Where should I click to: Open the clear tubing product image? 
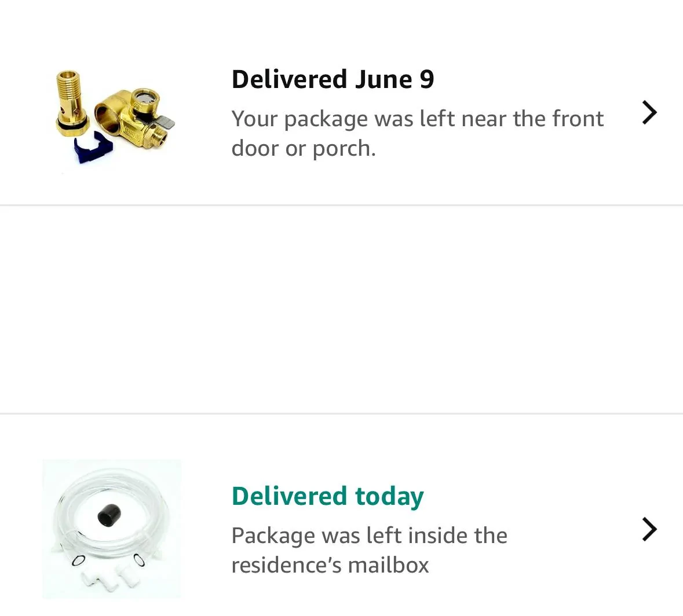click(112, 529)
